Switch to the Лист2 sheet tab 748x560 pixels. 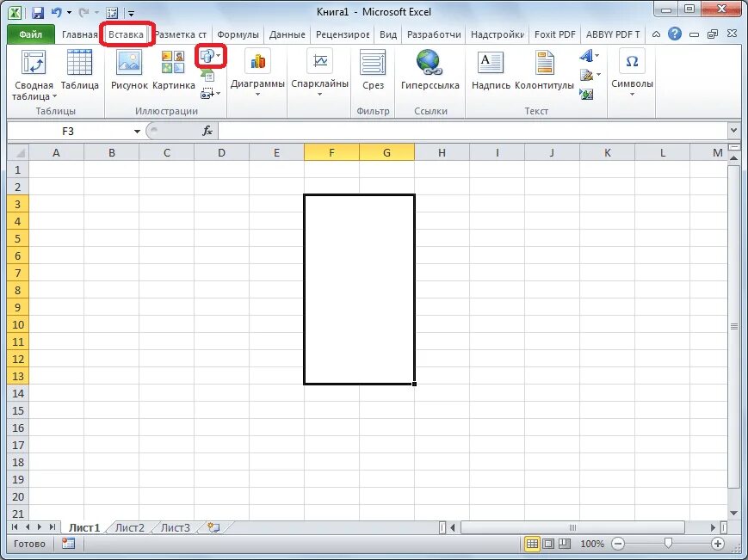click(x=130, y=527)
